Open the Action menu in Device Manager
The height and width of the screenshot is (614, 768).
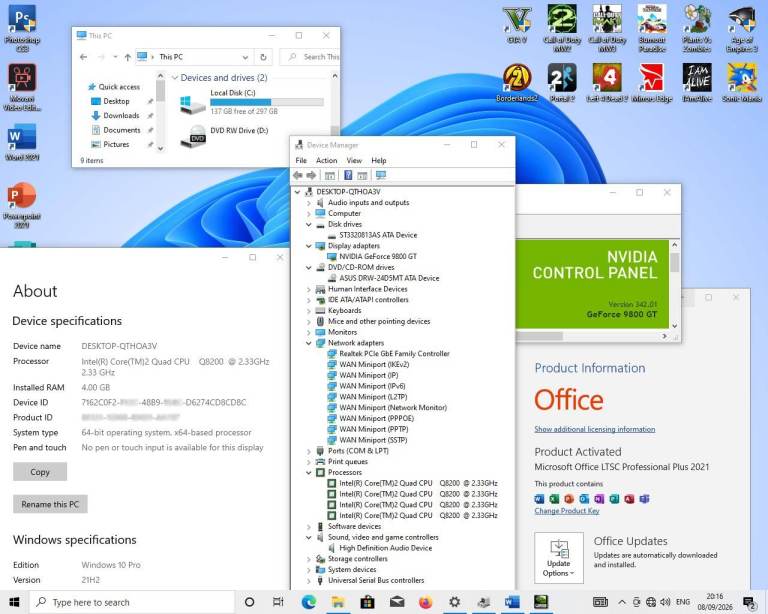(x=326, y=160)
